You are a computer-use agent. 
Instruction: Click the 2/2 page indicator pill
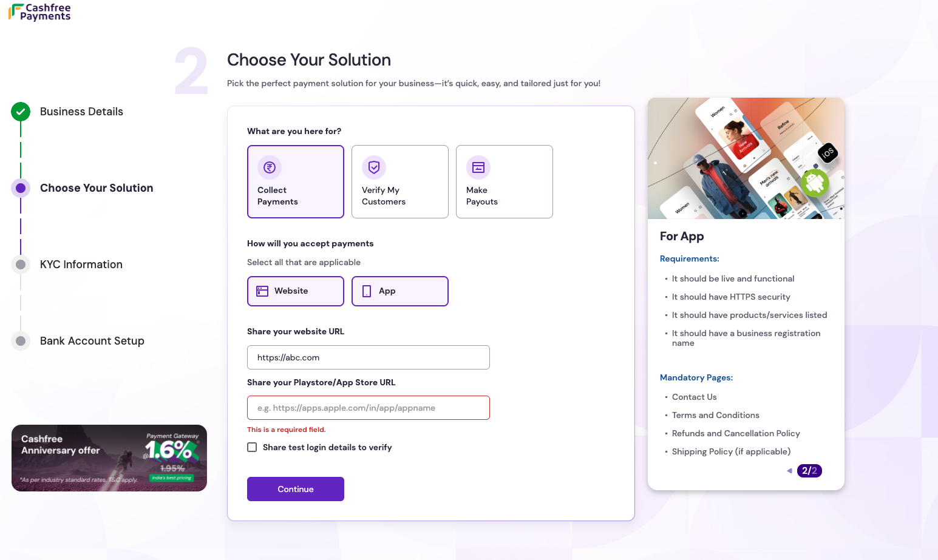809,470
